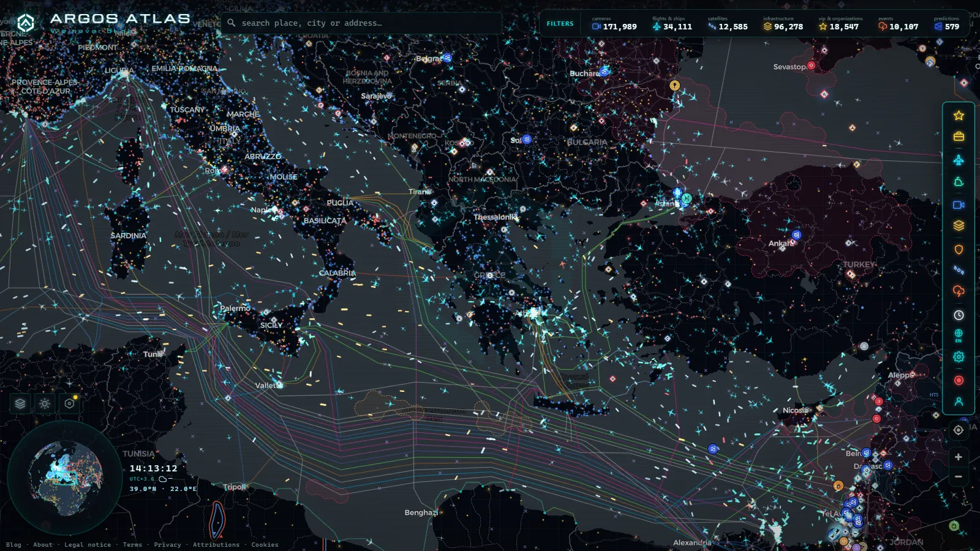
Task: Click the Sevastopol red map marker
Action: pos(811,66)
